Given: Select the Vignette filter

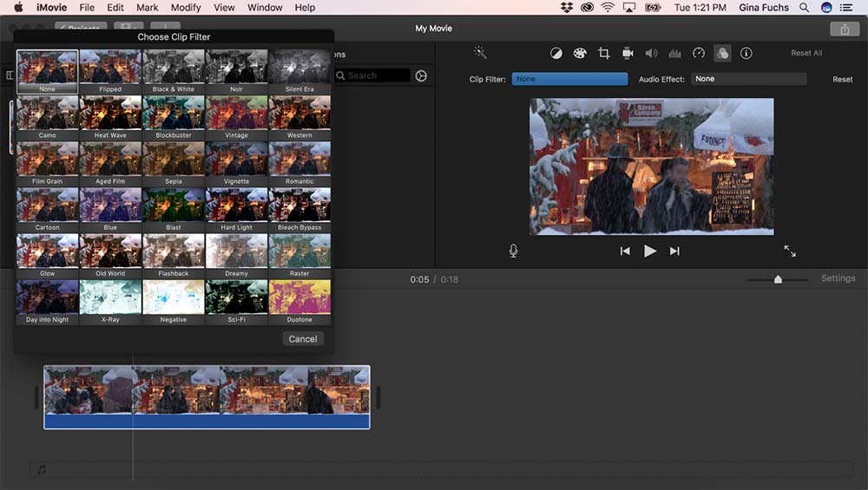Looking at the screenshot, I should [x=236, y=164].
